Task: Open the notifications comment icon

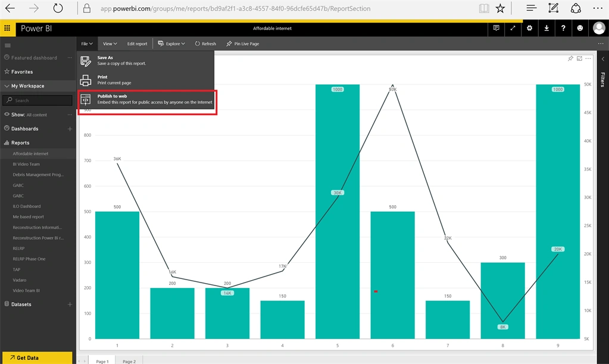Action: tap(496, 29)
